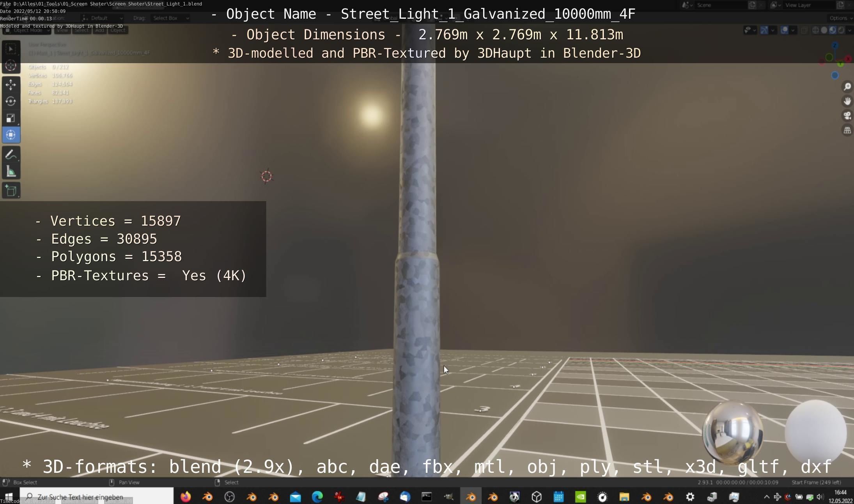Image resolution: width=854 pixels, height=504 pixels.
Task: Open the Drag Select Box dropdown
Action: 171,18
